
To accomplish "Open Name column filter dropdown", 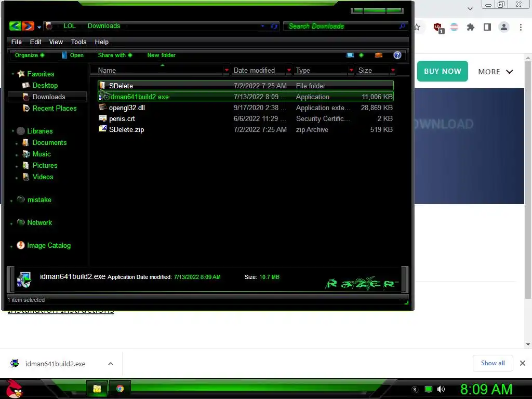I will 227,70.
